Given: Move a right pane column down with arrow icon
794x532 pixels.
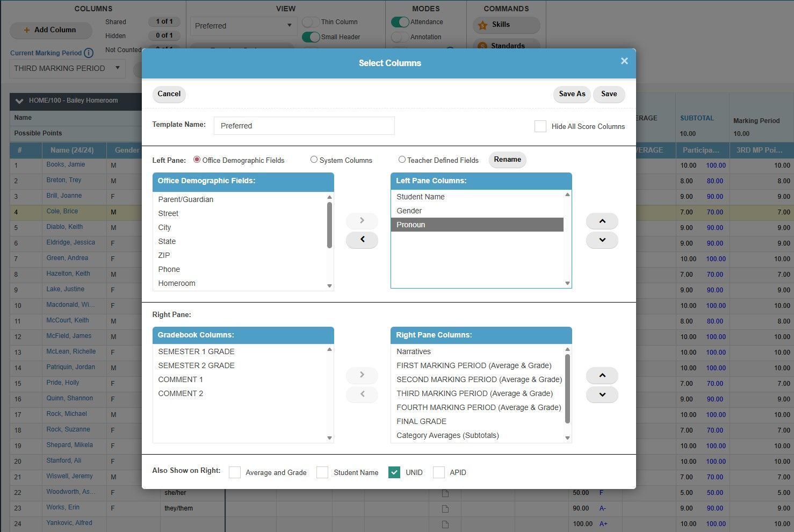Looking at the screenshot, I should [602, 394].
